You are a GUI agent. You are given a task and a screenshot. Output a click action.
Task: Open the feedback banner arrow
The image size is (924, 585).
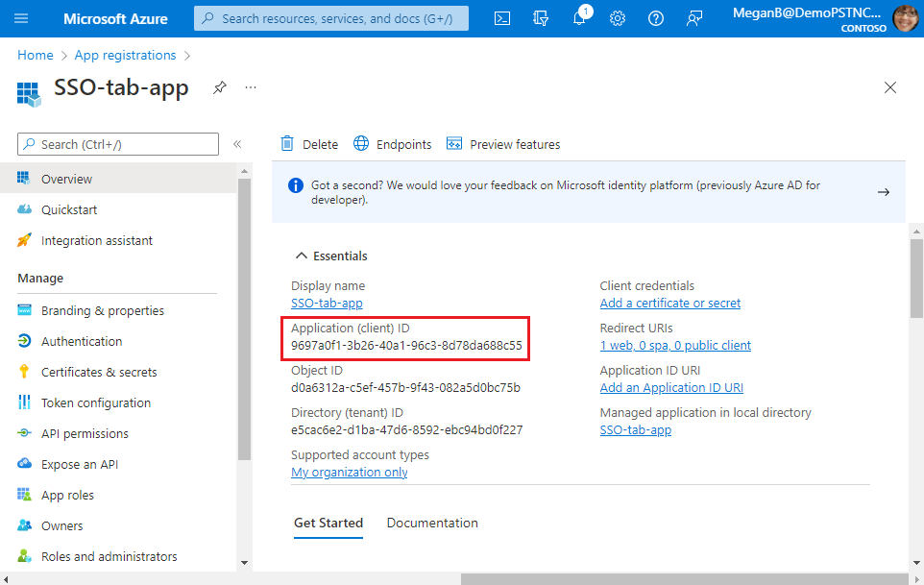click(883, 192)
